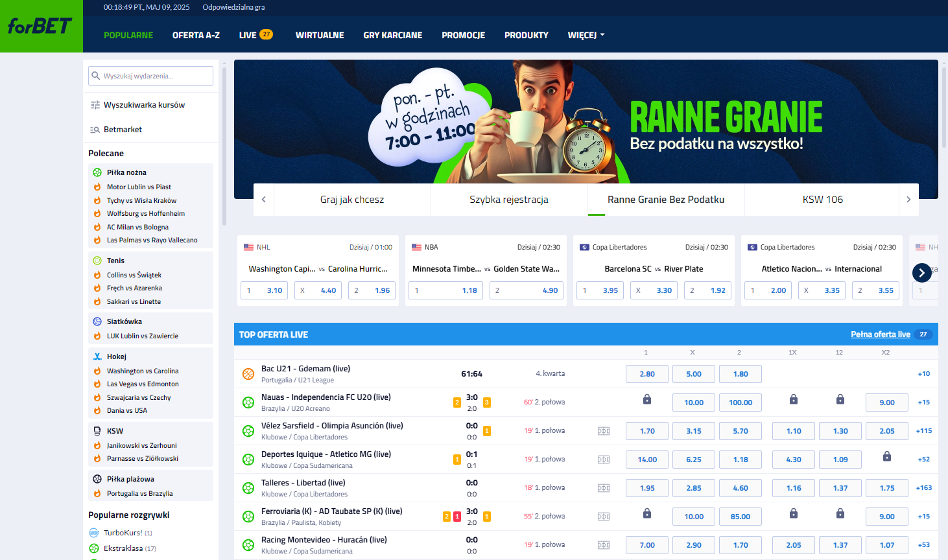
Task: Show next featured match cards
Action: [922, 273]
